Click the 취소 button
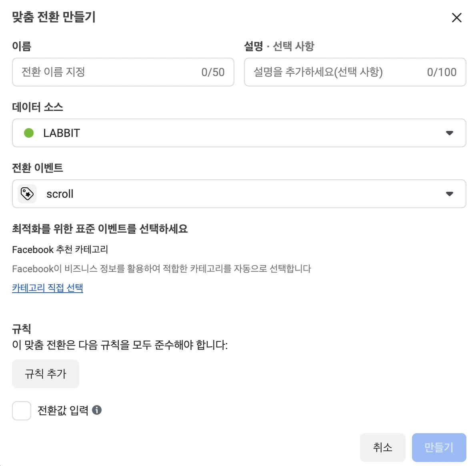Image resolution: width=476 pixels, height=466 pixels. (x=382, y=447)
